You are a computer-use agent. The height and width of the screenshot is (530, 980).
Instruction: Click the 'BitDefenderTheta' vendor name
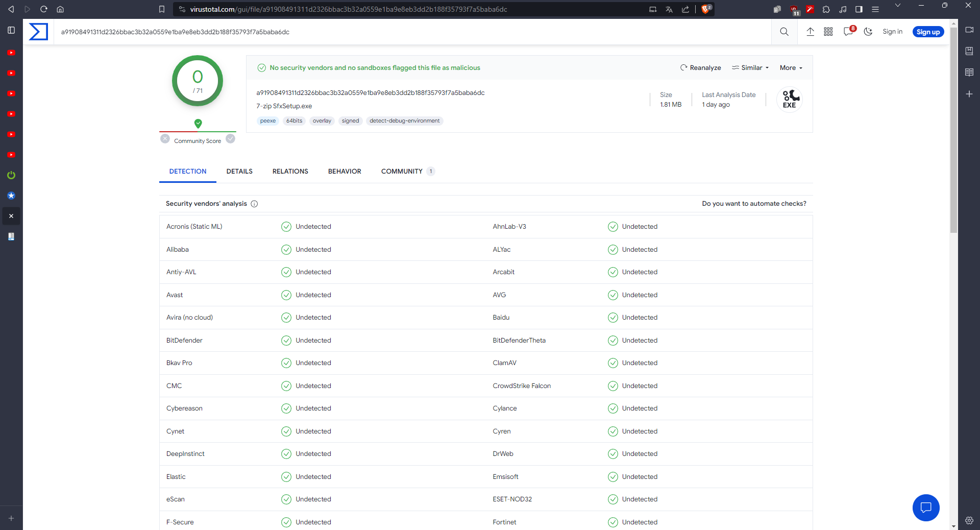519,341
